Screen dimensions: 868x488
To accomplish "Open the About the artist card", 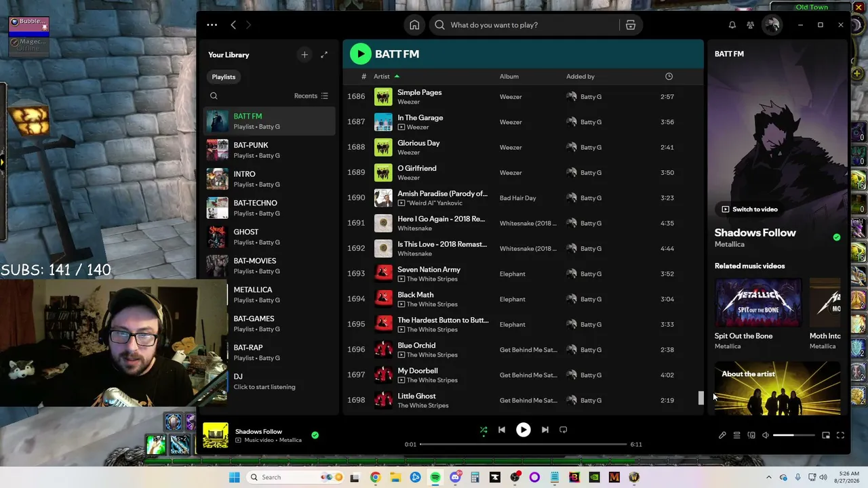I will (777, 388).
